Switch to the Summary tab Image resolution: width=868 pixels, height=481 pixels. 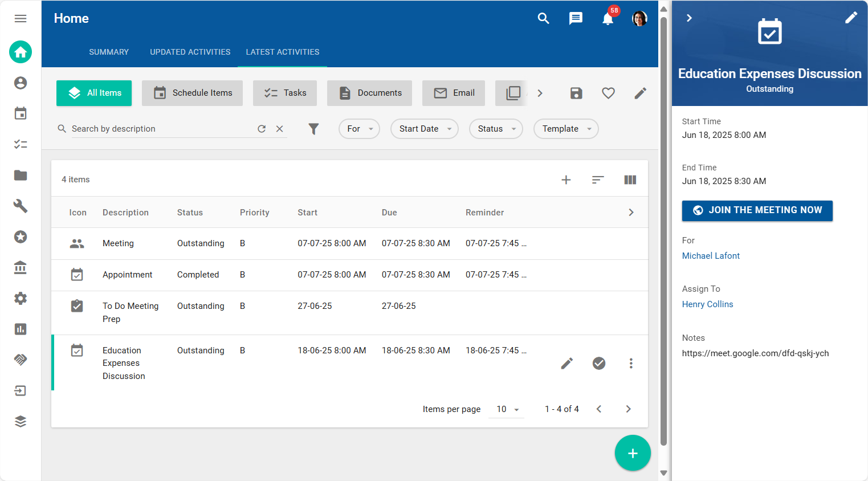point(109,52)
